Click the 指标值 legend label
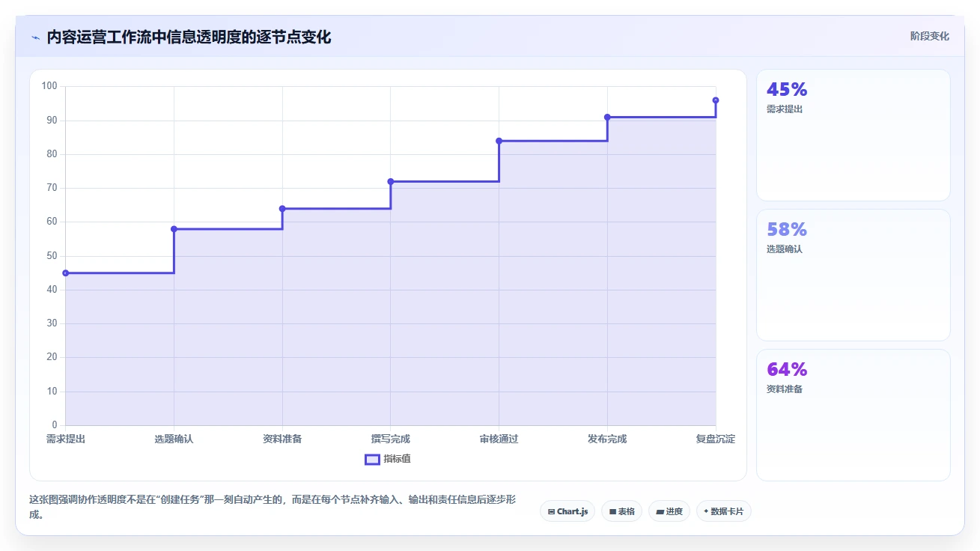Screen dimensions: 980x551 click(398, 459)
